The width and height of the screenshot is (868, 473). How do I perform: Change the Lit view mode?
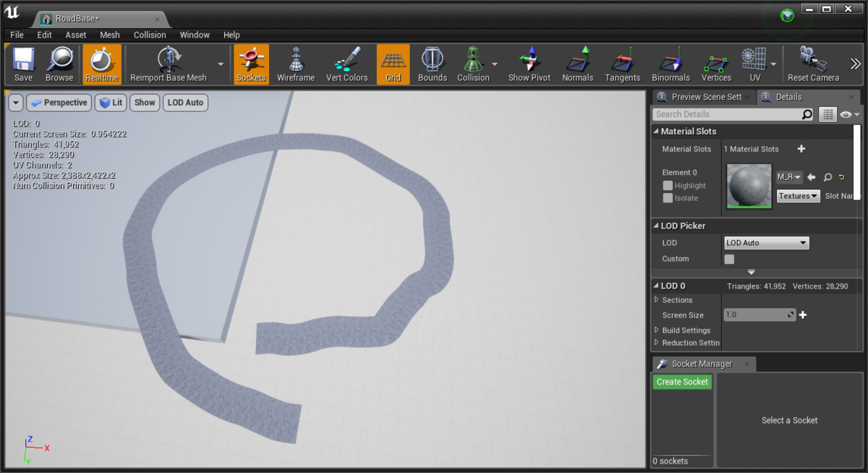(x=111, y=103)
